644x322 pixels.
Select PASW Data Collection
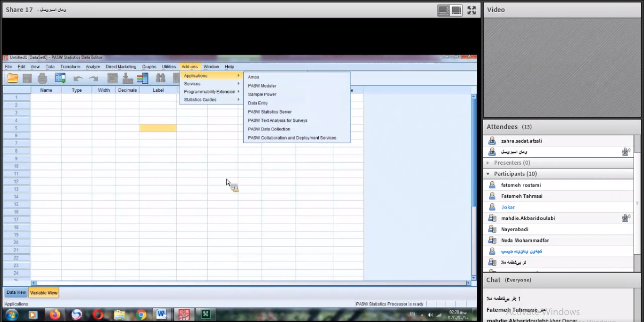tap(269, 129)
